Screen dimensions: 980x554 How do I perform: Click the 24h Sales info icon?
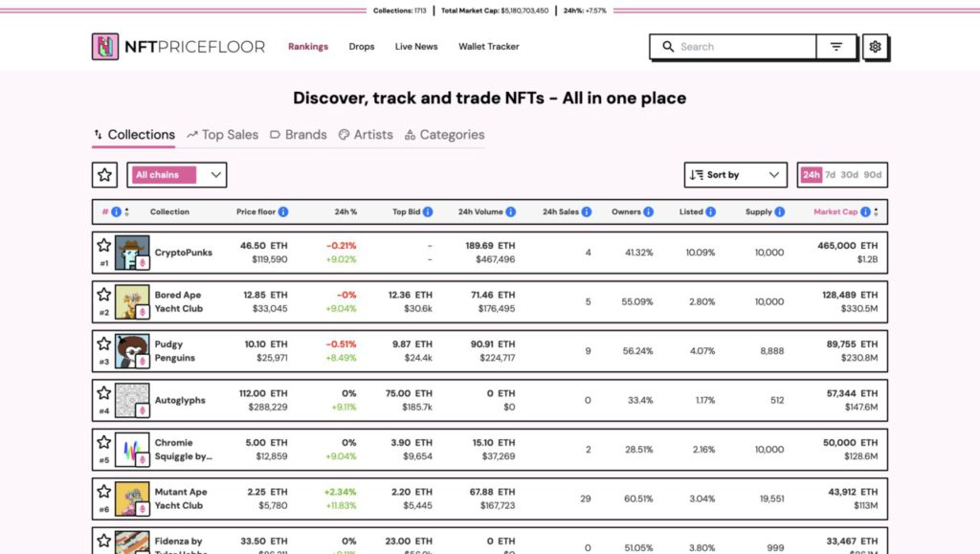pos(587,211)
